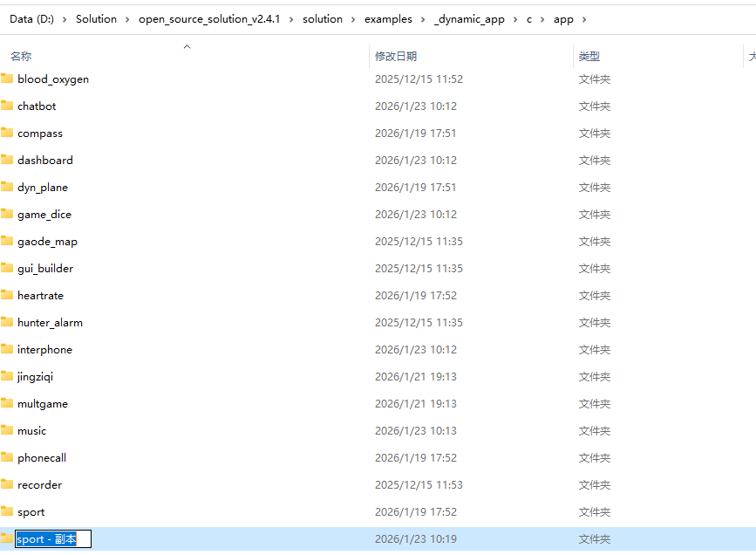Viewport: 756px width, 555px height.
Task: Select the compass folder icon
Action: point(7,133)
